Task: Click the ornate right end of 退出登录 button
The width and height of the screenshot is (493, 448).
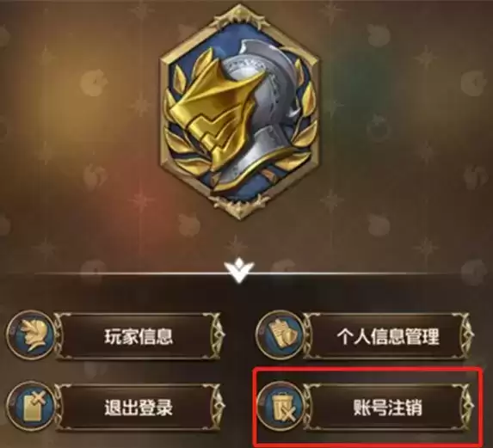Action: pyautogui.click(x=217, y=407)
